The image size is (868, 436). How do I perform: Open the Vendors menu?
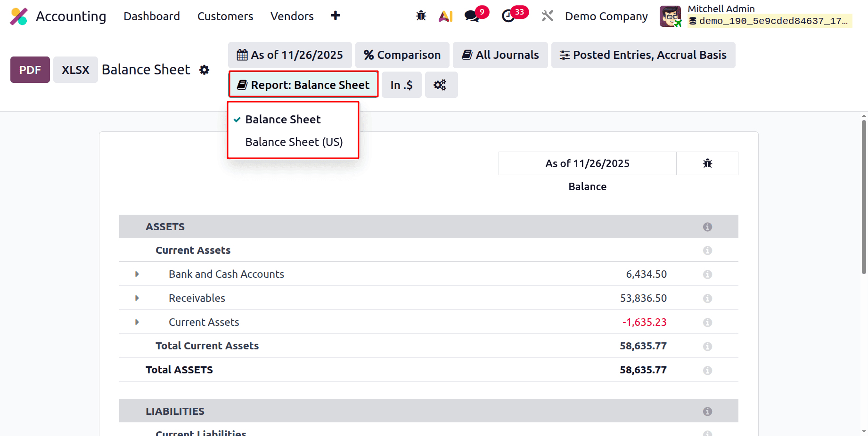click(x=292, y=16)
